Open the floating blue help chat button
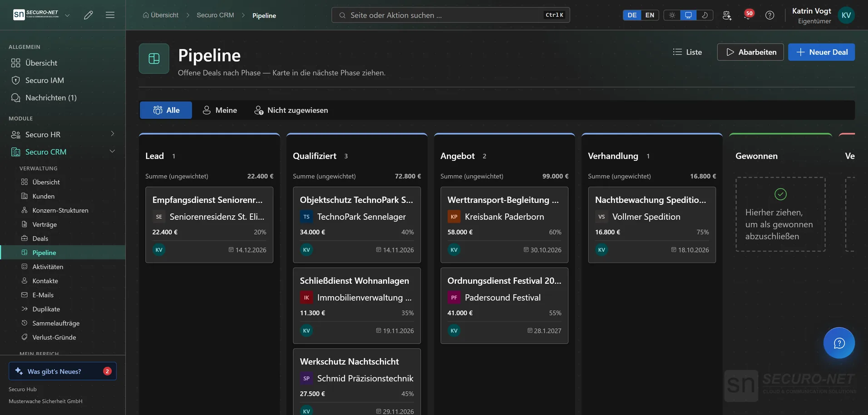 click(x=839, y=343)
